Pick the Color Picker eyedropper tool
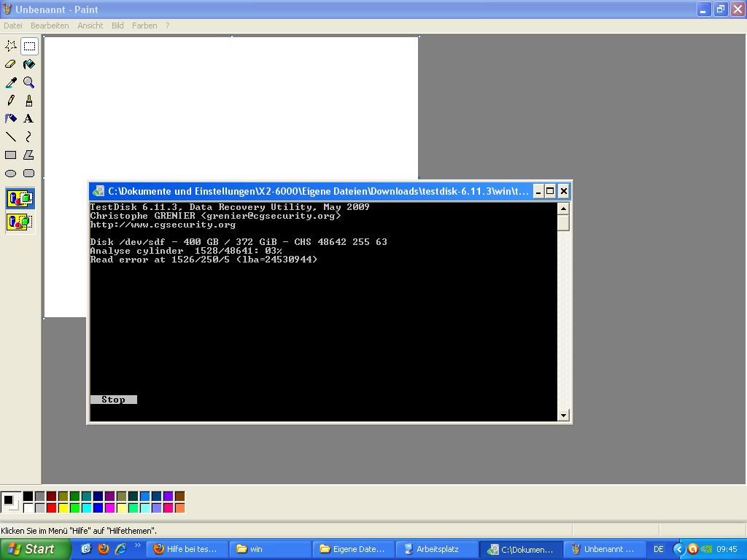The image size is (747, 560). pyautogui.click(x=11, y=82)
